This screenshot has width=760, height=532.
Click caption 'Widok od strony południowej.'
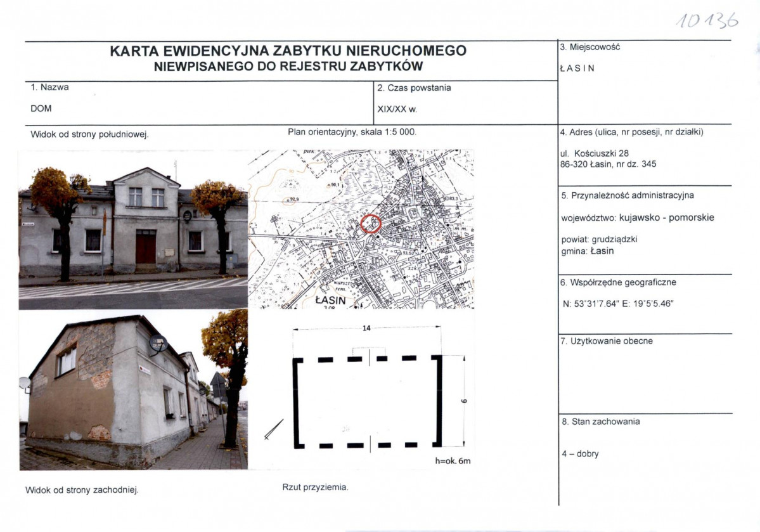click(89, 134)
